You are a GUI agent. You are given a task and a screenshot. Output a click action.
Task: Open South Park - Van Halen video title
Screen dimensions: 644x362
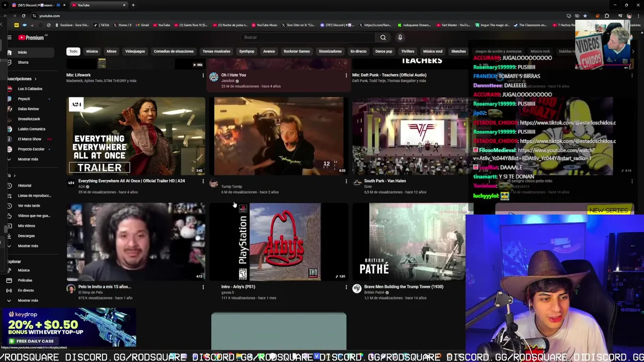point(385,181)
